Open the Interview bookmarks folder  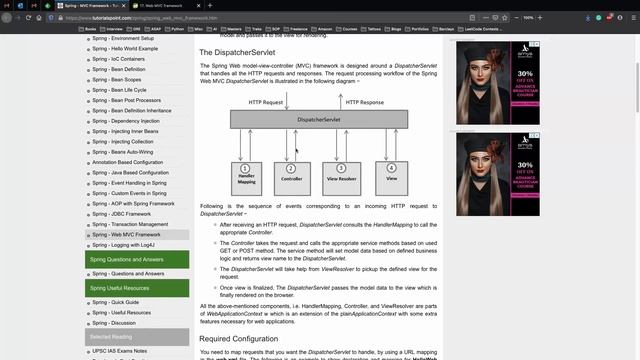tap(111, 29)
